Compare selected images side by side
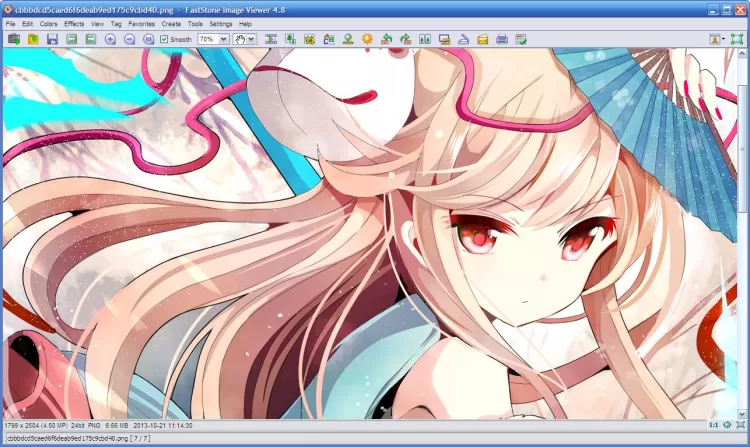 coord(425,39)
